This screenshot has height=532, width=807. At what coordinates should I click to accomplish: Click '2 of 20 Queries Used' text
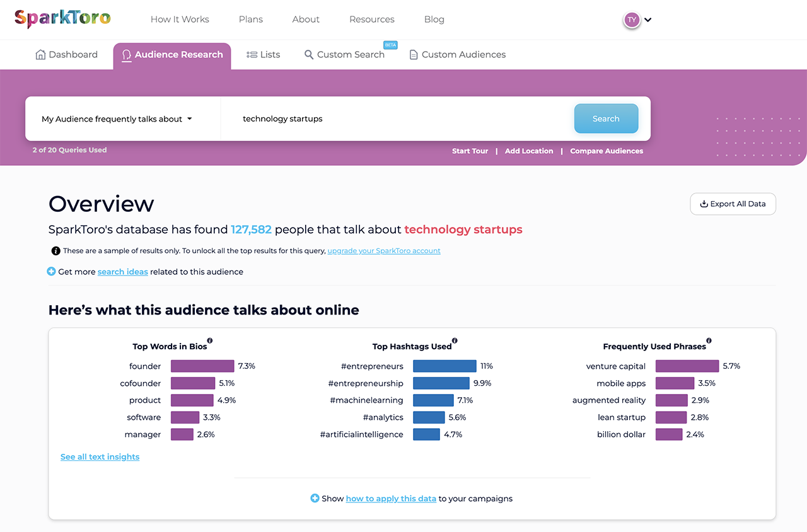69,150
